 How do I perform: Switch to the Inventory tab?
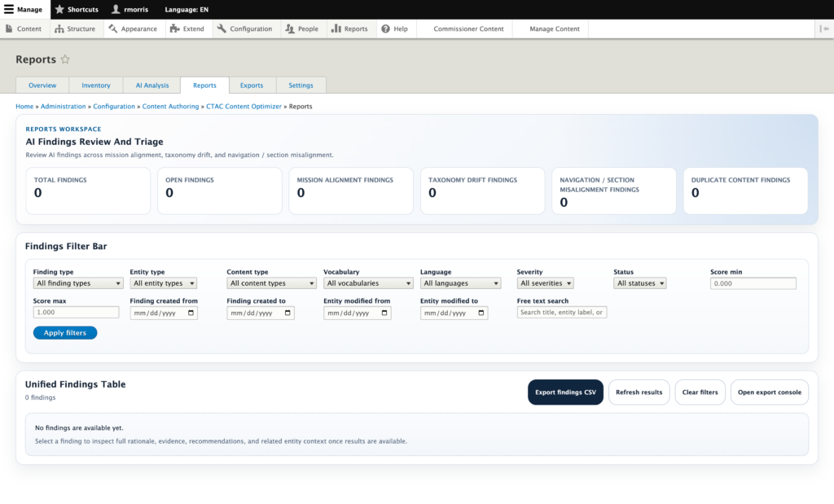pos(96,85)
